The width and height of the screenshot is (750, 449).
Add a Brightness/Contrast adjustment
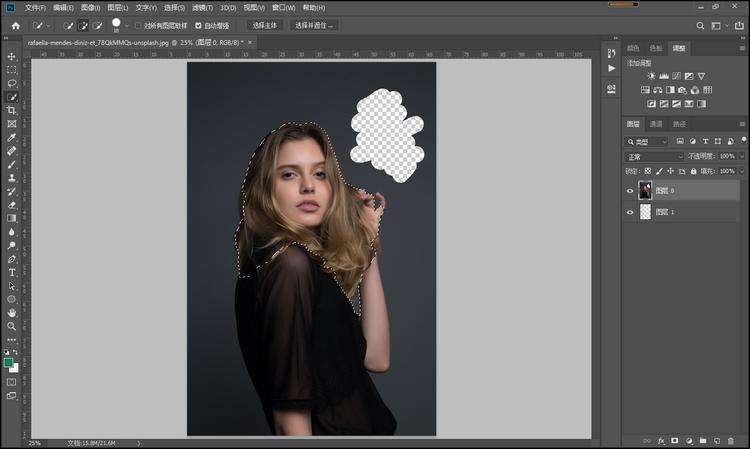pos(651,76)
